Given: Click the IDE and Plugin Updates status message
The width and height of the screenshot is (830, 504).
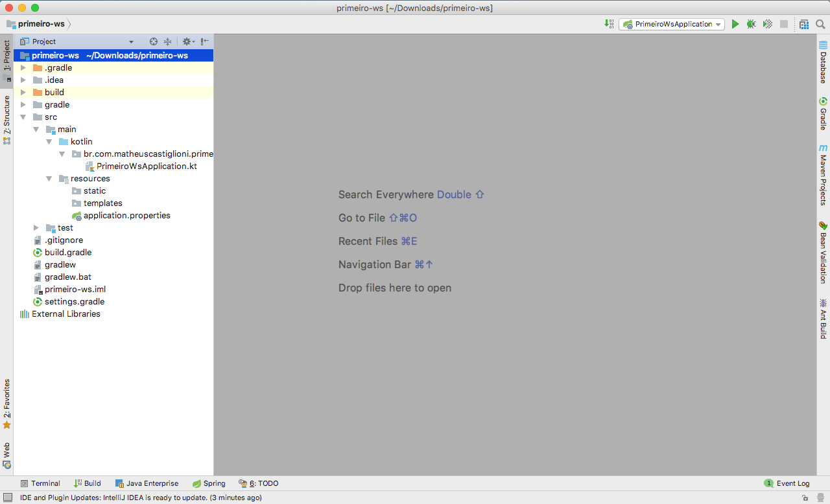Looking at the screenshot, I should click(x=141, y=498).
